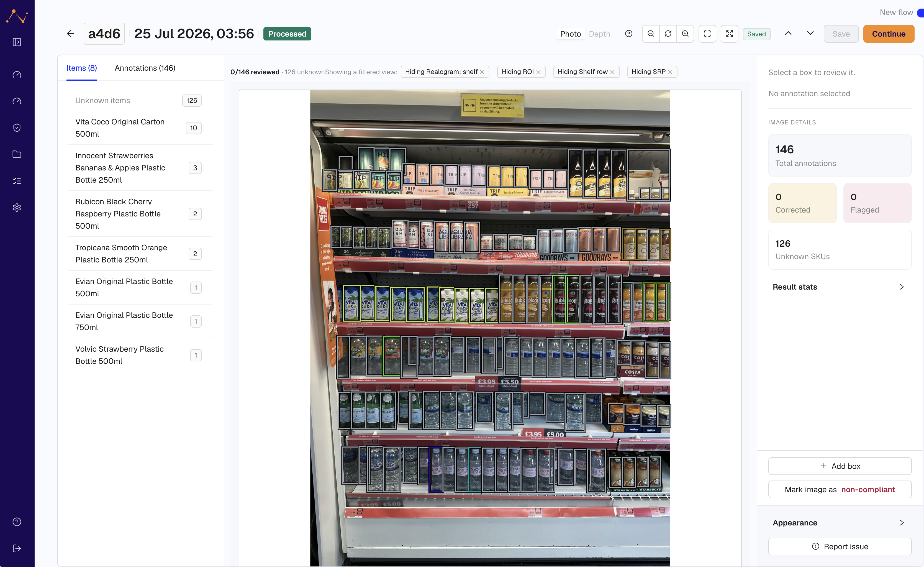Zoom out of the image
This screenshot has height=567, width=924.
tap(651, 34)
